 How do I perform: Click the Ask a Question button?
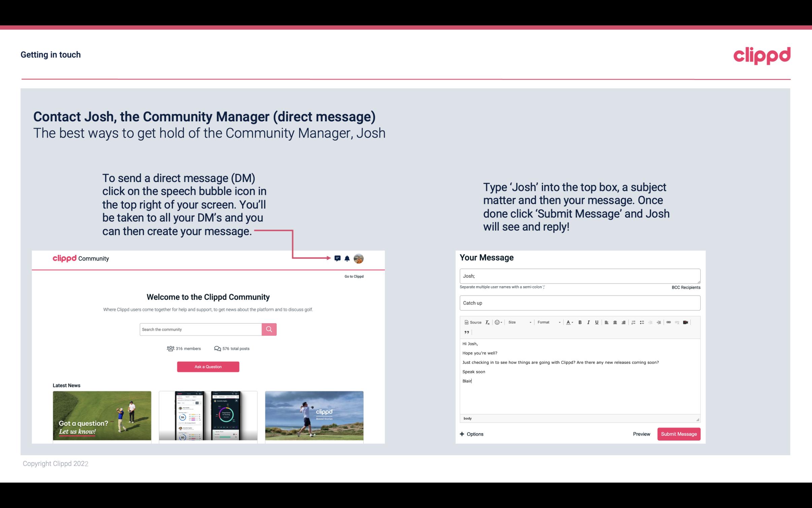pos(208,366)
